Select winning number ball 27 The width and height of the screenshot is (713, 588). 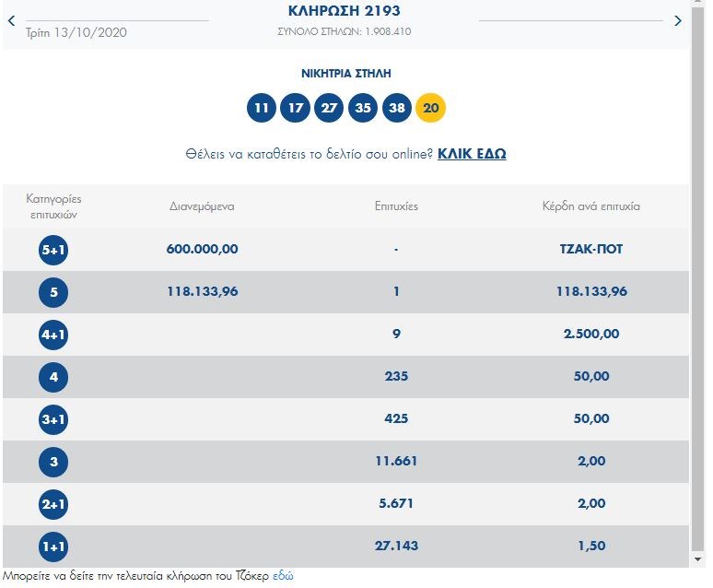[x=329, y=108]
